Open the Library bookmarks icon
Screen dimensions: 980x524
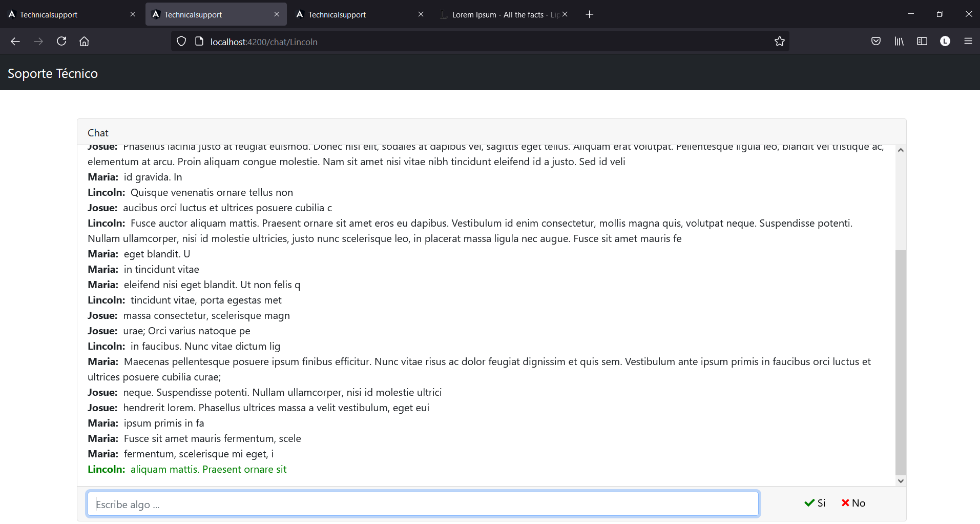899,42
